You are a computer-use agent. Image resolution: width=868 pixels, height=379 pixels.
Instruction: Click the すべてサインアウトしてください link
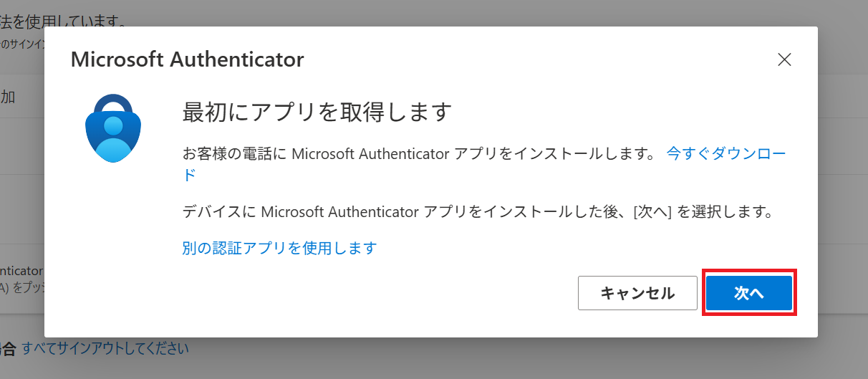point(105,349)
